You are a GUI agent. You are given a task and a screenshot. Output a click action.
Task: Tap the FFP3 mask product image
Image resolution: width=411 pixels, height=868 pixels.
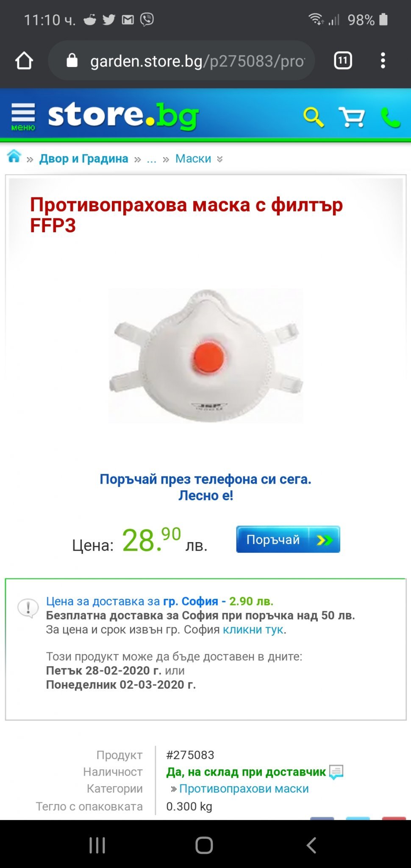206,356
